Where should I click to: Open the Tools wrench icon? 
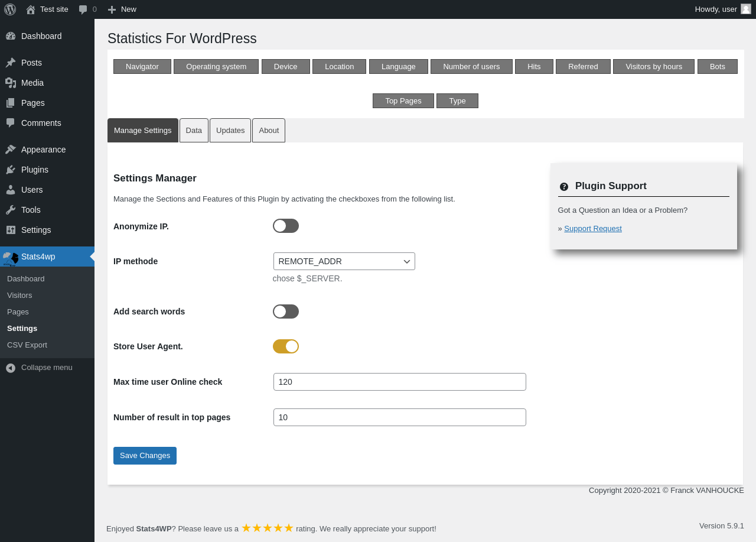coord(11,210)
